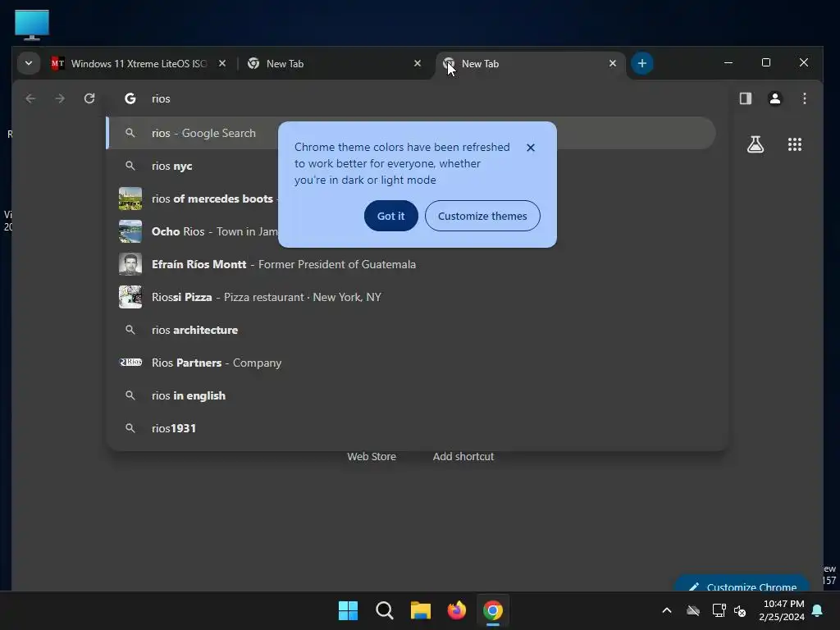
Task: Click search icon beside rios architecture
Action: coord(130,330)
